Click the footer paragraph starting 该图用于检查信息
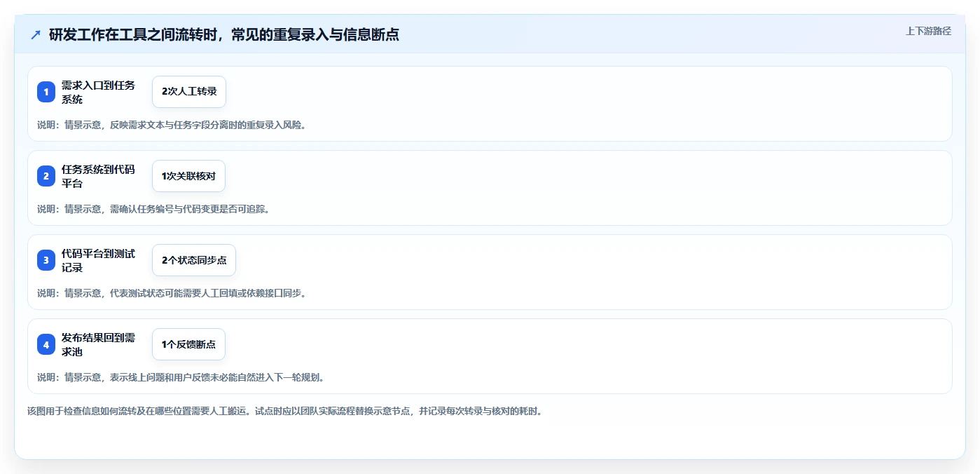Viewport: 980px width, 474px height. click(285, 411)
